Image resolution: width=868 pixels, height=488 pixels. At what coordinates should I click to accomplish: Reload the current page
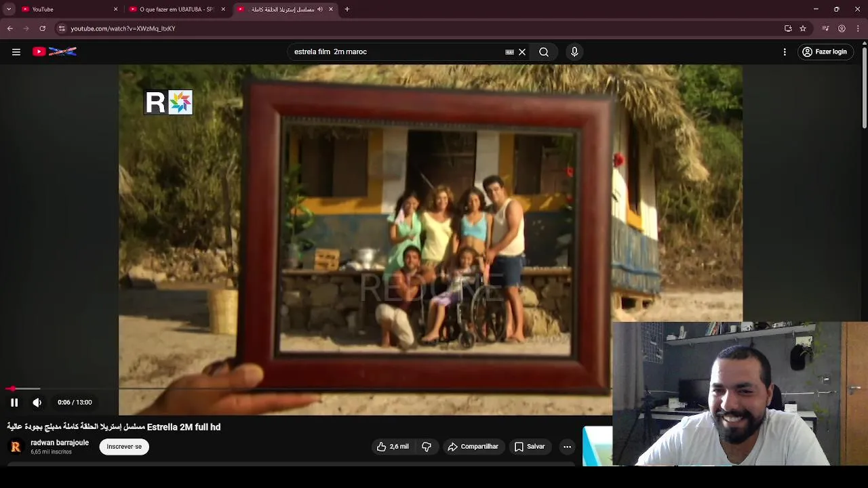coord(43,28)
